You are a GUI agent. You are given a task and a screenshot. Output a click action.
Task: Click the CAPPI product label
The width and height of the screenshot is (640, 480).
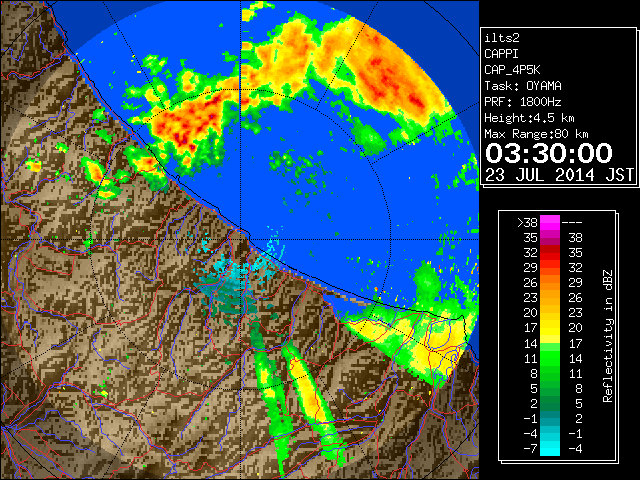(501, 54)
